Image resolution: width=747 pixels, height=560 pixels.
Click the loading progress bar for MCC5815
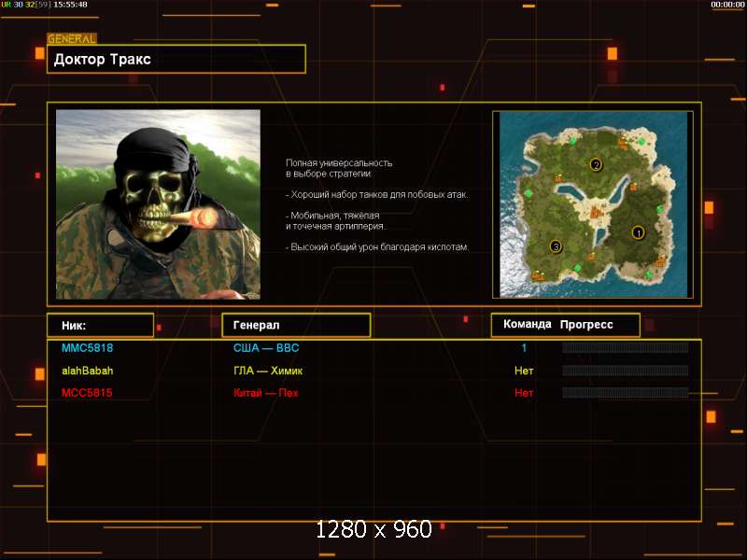click(x=625, y=392)
